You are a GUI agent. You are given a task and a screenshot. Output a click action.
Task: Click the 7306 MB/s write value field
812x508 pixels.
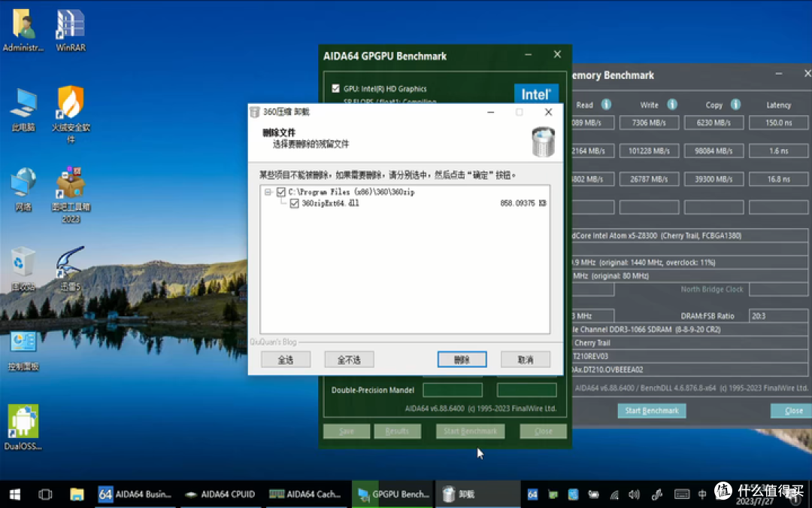[649, 123]
